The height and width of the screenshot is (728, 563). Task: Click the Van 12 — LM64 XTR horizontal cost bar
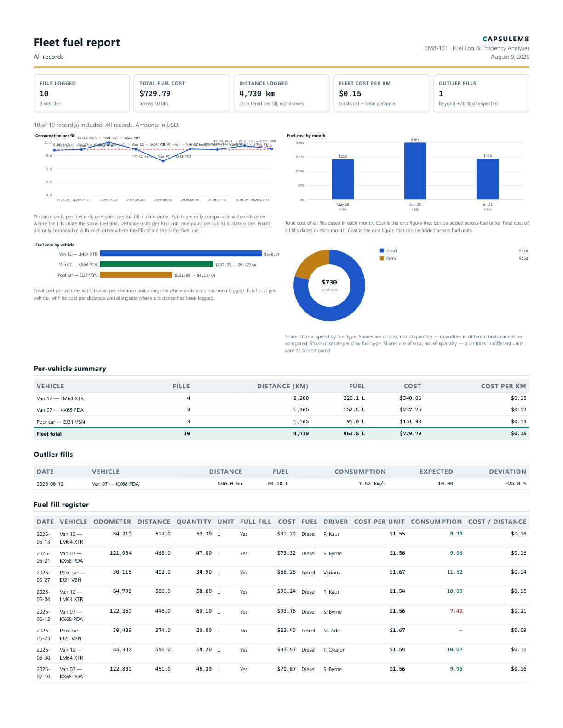181,254
